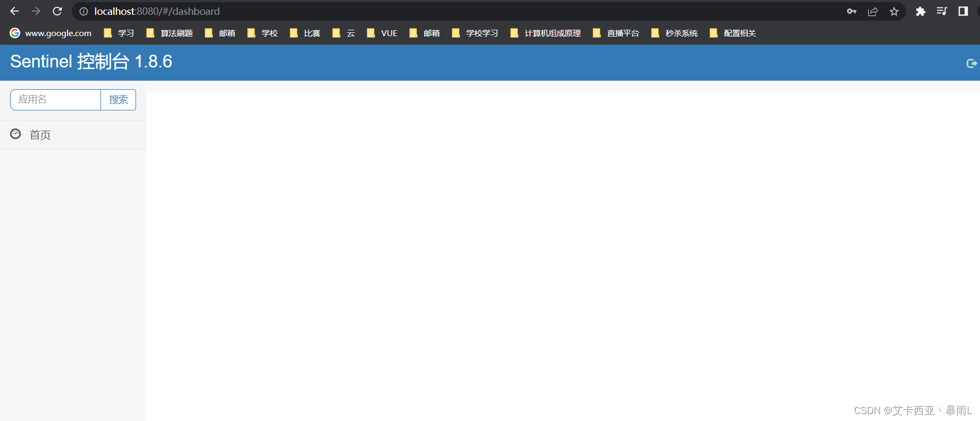Click the browser forward arrow
This screenshot has width=980, height=421.
36,11
